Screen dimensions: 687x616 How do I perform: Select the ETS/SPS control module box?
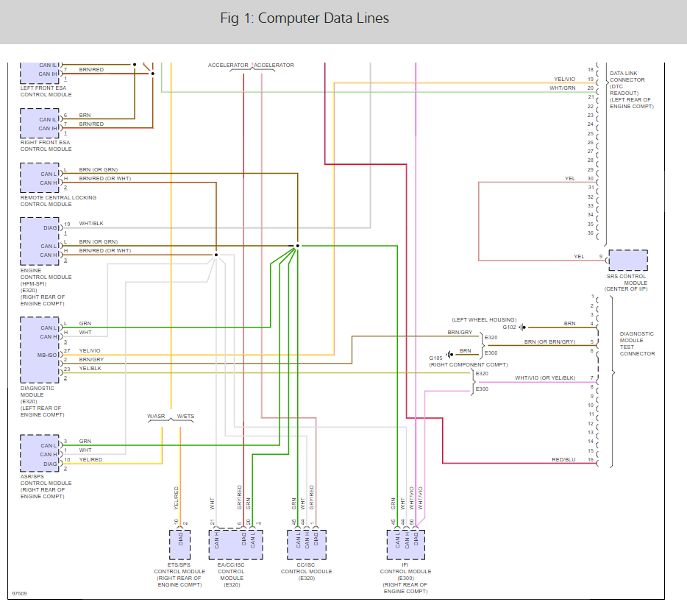pyautogui.click(x=179, y=545)
